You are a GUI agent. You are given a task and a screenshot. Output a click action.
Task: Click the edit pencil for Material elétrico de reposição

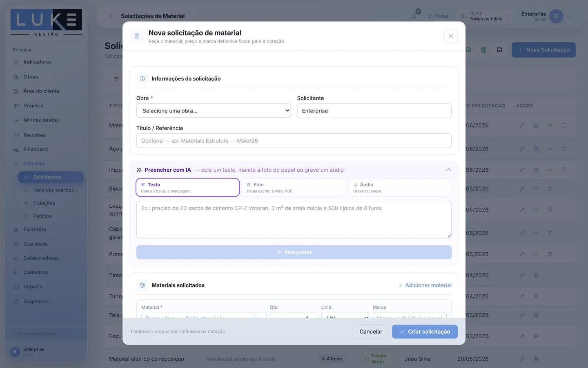(x=522, y=359)
